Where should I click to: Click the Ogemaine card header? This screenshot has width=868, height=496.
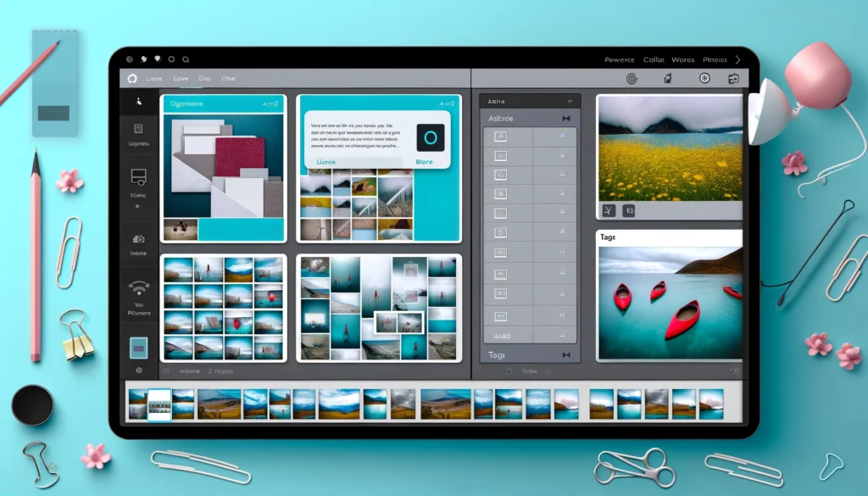click(x=223, y=104)
